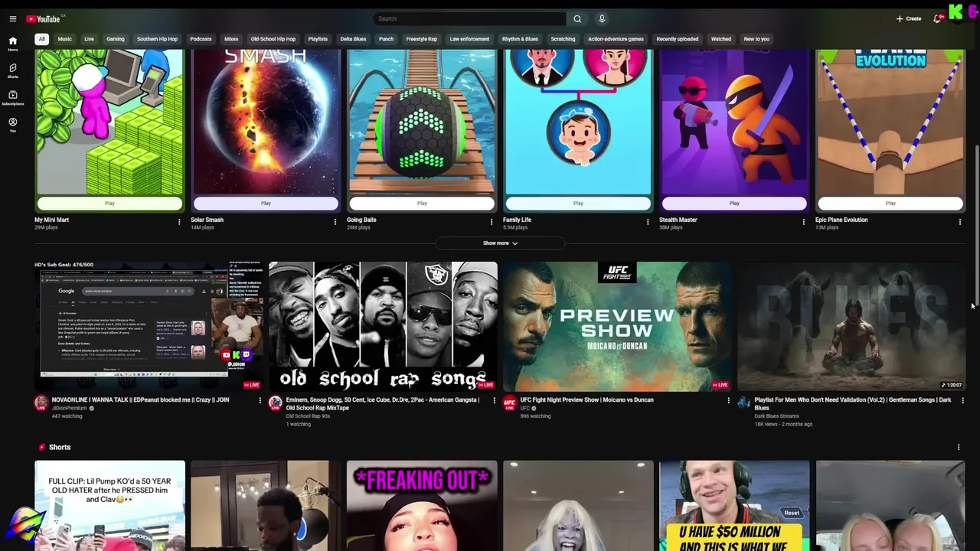980x551 pixels.
Task: Select the Podcasts filter chip
Action: point(201,39)
